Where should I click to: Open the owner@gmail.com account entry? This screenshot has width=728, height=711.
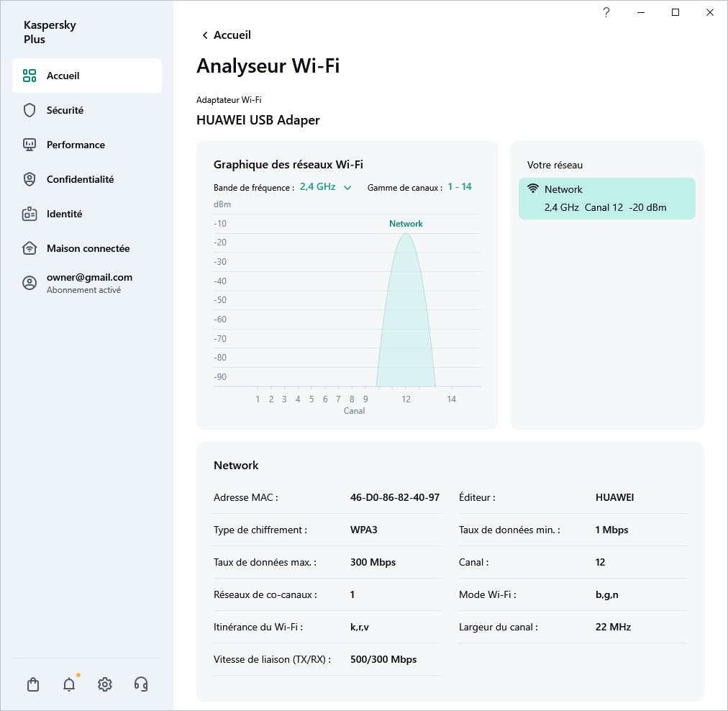89,283
